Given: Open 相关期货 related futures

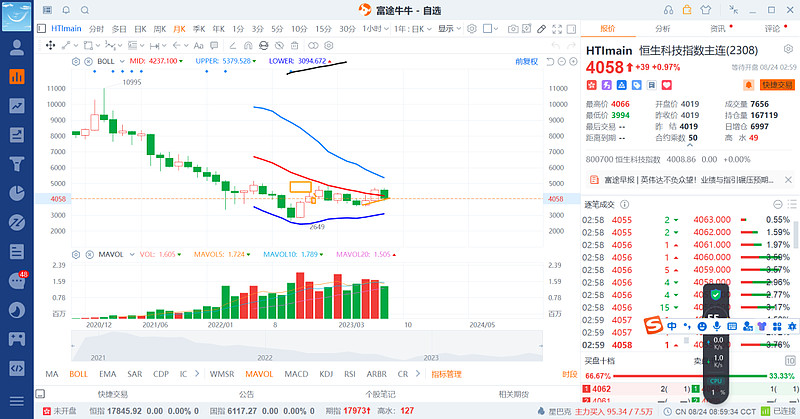Looking at the screenshot, I should coord(513,394).
